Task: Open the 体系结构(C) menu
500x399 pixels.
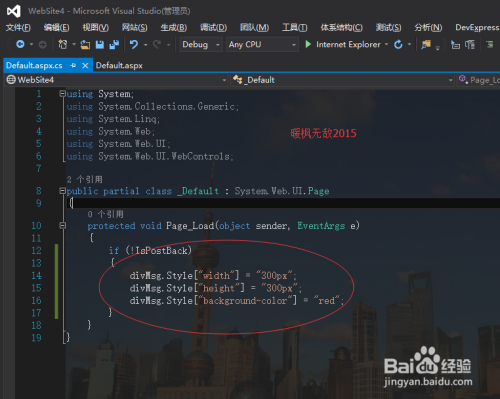Action: pyautogui.click(x=341, y=28)
